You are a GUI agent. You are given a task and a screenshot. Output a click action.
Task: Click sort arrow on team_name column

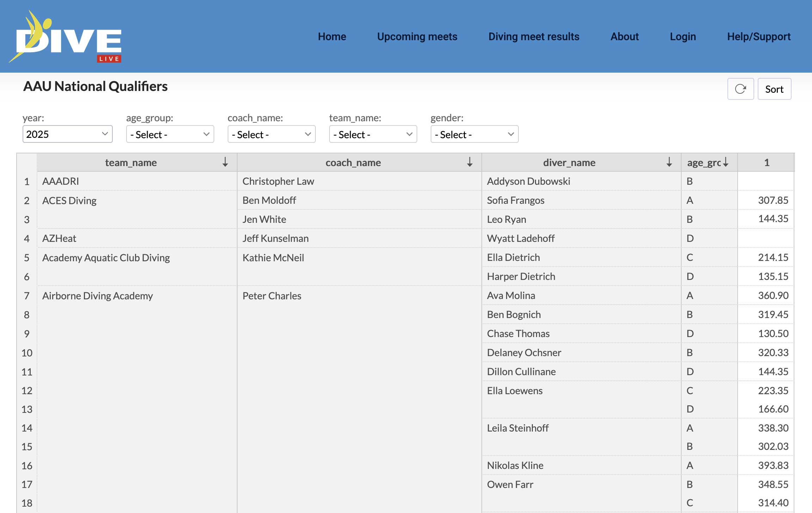click(225, 162)
